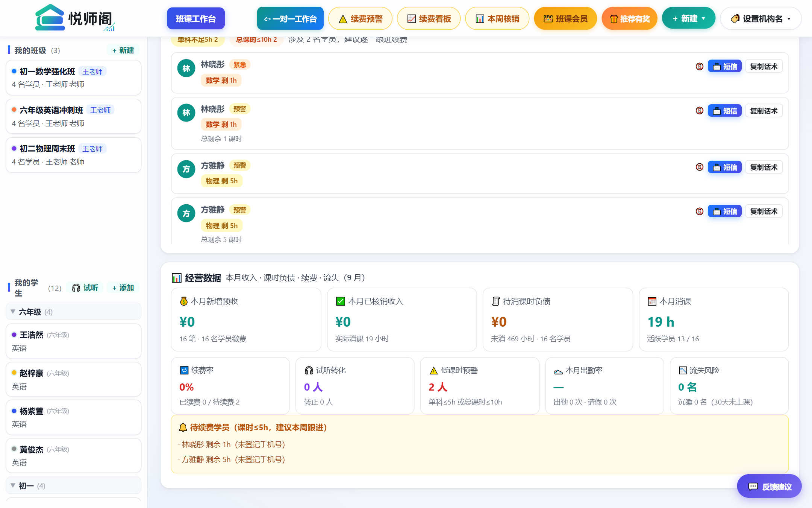Image resolution: width=812 pixels, height=508 pixels.
Task: Click shoe icon on 本月出勤率 card
Action: point(558,371)
